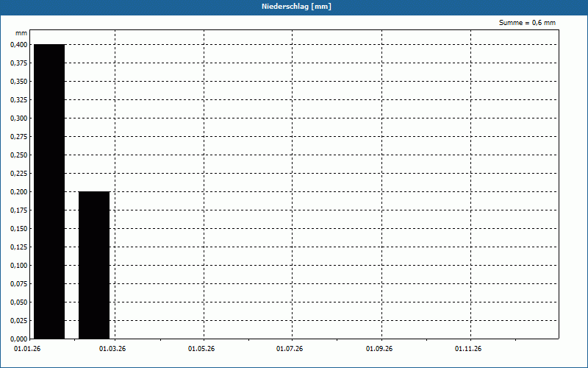This screenshot has height=368, width=588.
Task: Click the 01.07.26 date label
Action: tap(290, 349)
